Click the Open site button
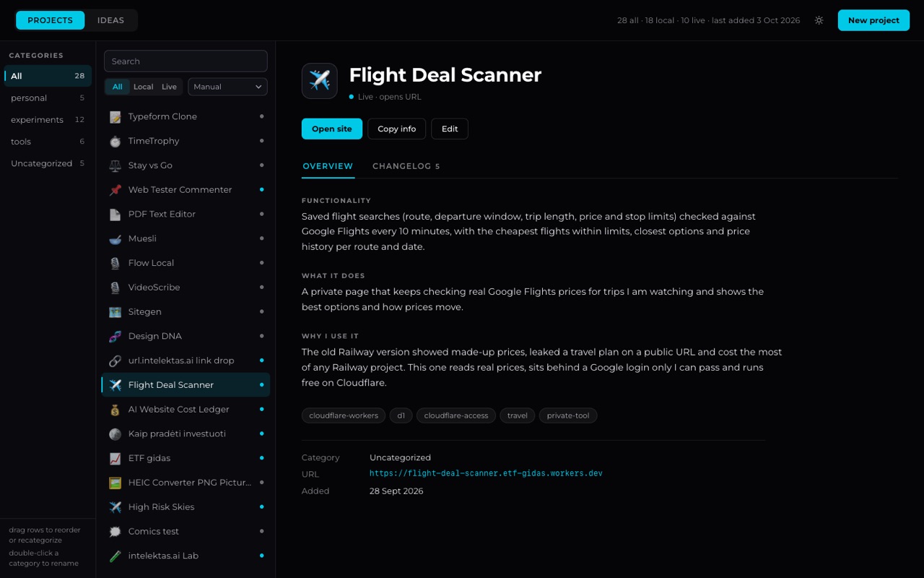Screen dimensions: 924x578 (332, 129)
